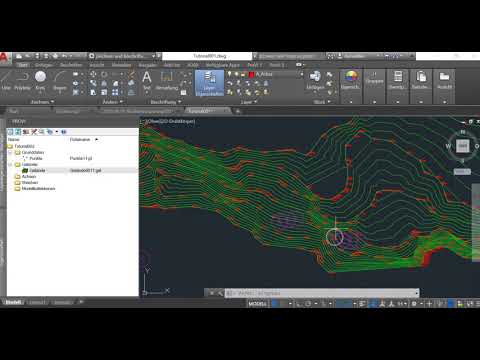This screenshot has width=480, height=360.
Task: Expand the Layer panel dropdown
Action: pos(250,102)
